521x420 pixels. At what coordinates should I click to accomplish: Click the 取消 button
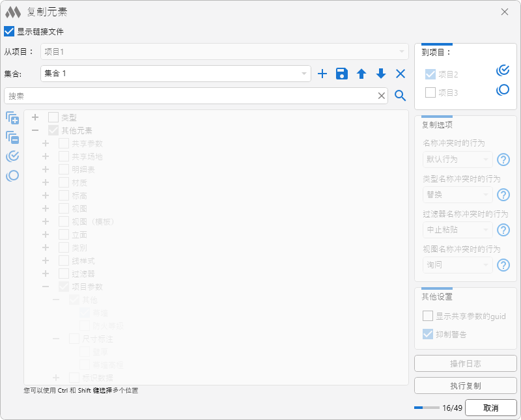pos(491,408)
